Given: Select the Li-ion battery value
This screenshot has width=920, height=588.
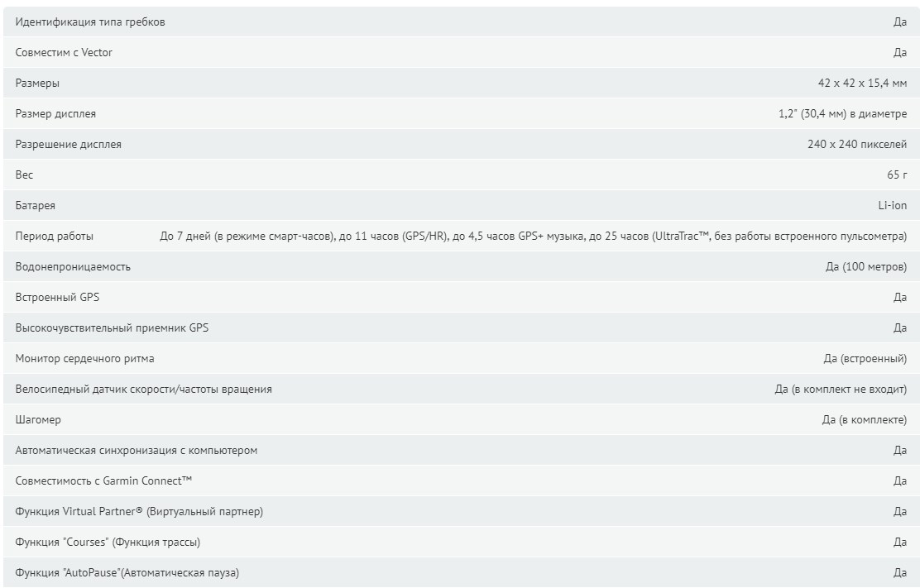Looking at the screenshot, I should (x=892, y=206).
